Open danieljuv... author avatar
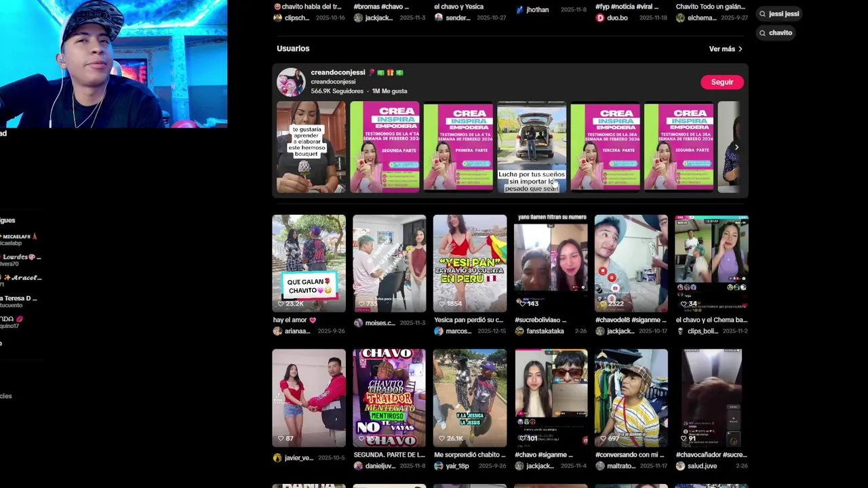 point(358,466)
